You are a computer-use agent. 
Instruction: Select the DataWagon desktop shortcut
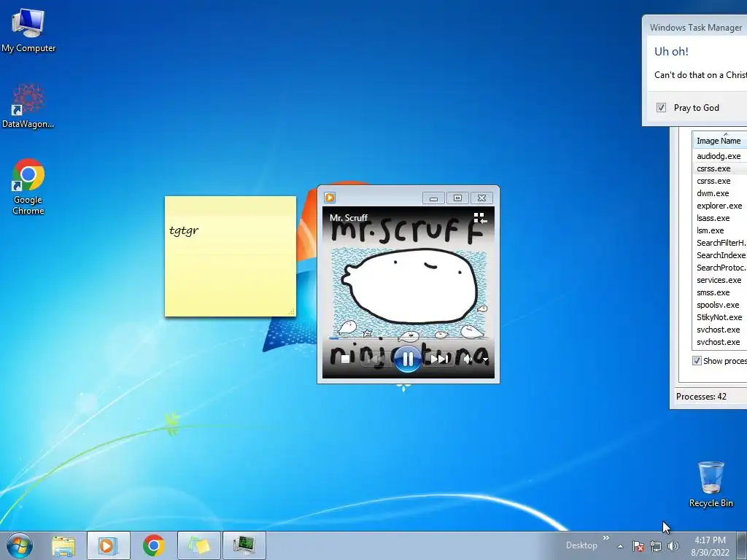point(28,106)
